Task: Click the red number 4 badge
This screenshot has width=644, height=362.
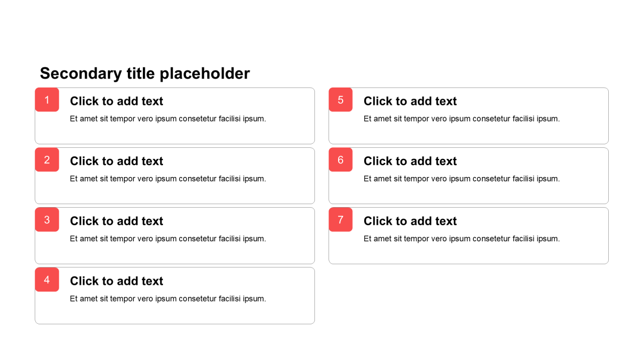Action: tap(47, 280)
